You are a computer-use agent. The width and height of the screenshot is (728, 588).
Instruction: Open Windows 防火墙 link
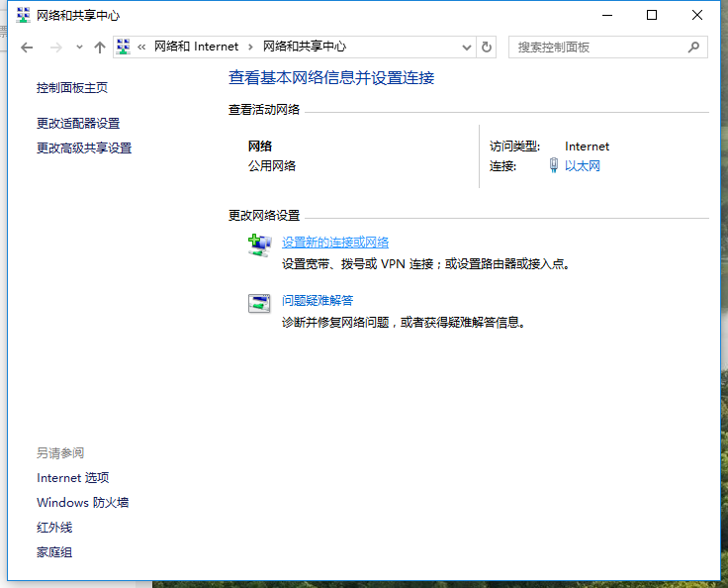83,503
